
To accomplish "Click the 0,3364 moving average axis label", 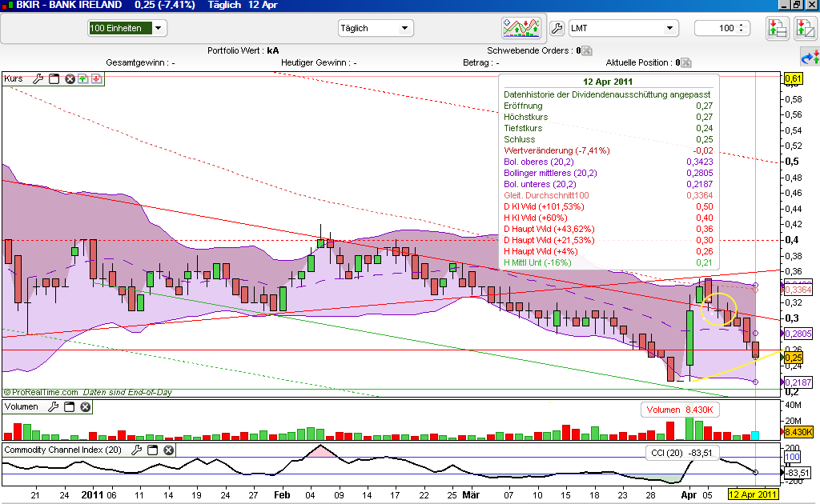I will tap(798, 290).
